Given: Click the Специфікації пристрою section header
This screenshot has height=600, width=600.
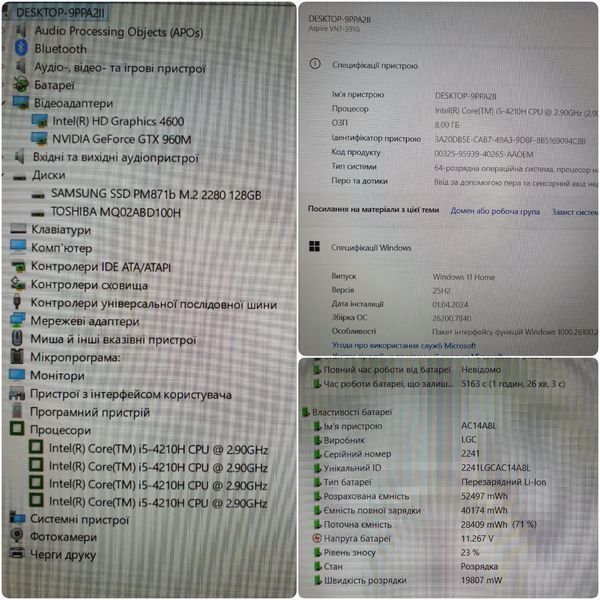Looking at the screenshot, I should coord(375,65).
